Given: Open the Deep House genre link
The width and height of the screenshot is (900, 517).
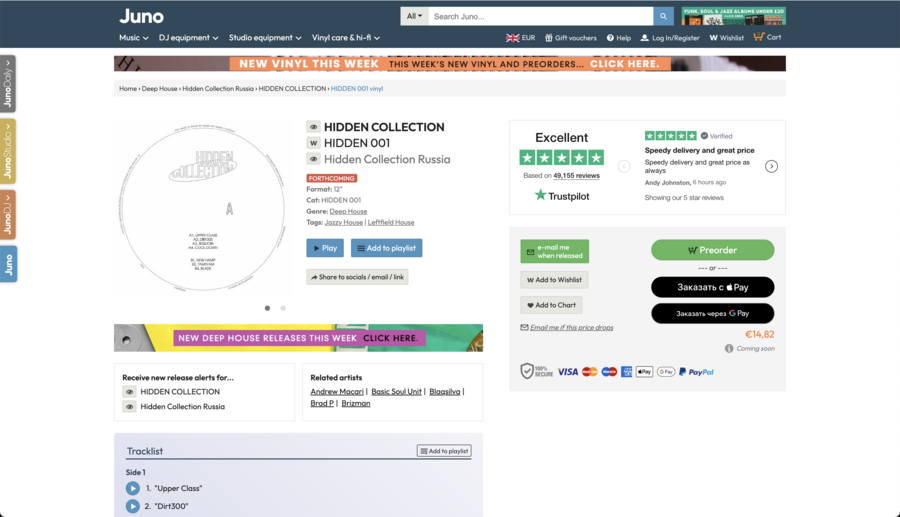Looking at the screenshot, I should (x=348, y=211).
